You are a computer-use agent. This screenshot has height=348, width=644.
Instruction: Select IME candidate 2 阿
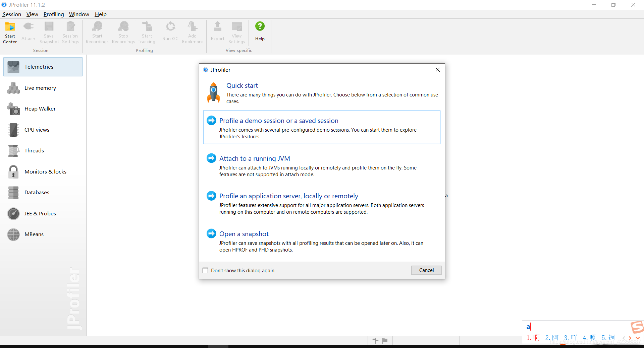click(552, 338)
